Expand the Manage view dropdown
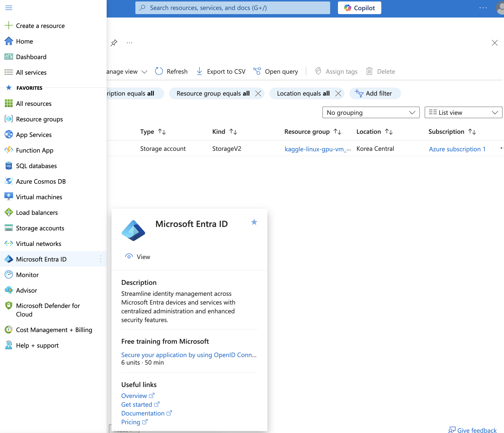 pyautogui.click(x=127, y=72)
